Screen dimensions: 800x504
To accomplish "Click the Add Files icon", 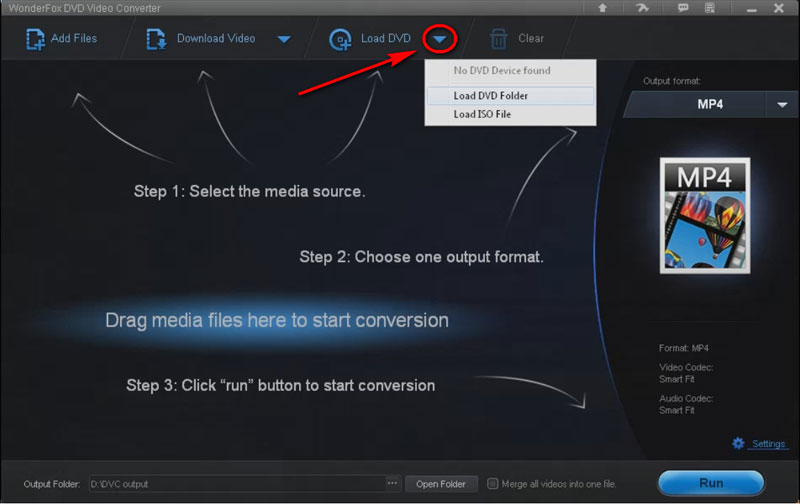I will 35,39.
